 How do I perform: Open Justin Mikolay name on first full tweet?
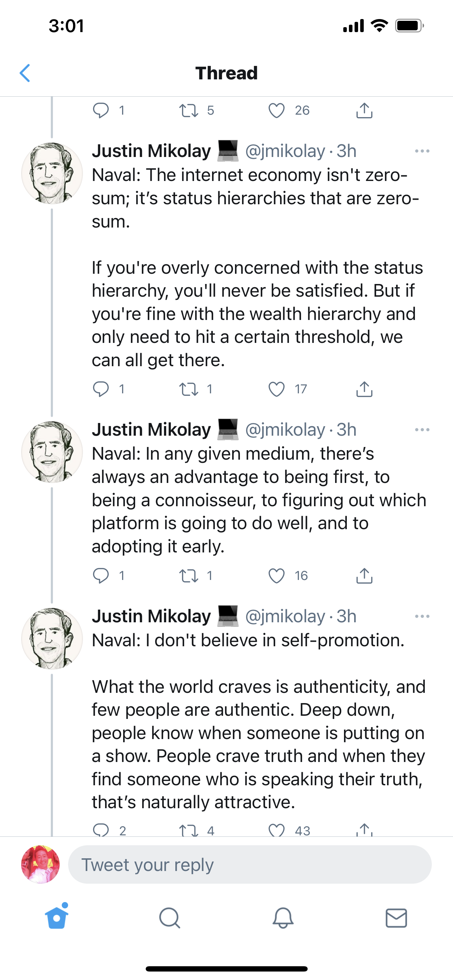point(151,151)
